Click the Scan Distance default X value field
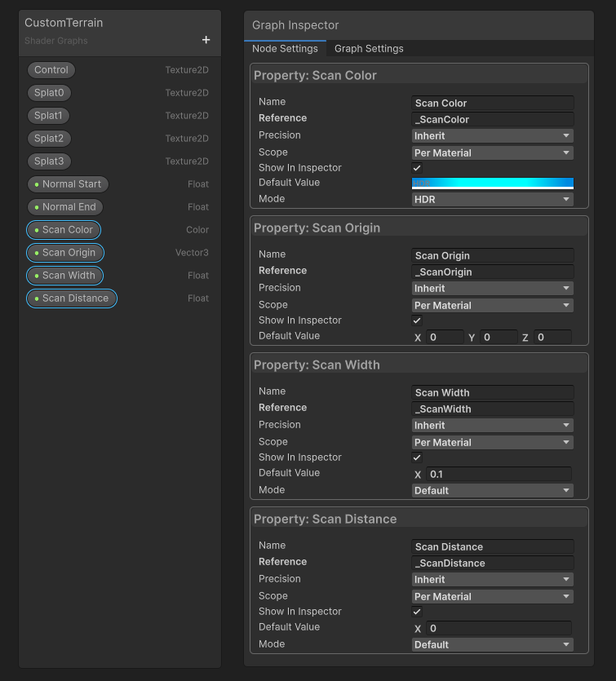616x681 pixels. 498,628
